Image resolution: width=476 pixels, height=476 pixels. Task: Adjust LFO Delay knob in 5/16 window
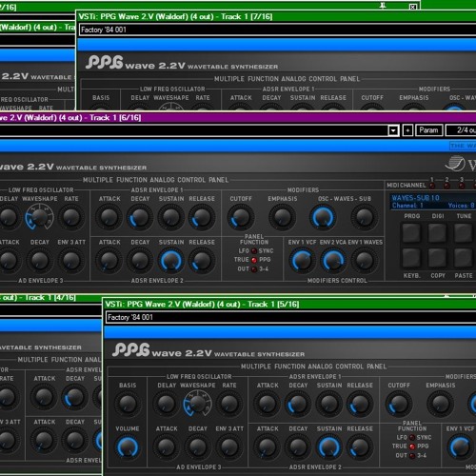(166, 404)
